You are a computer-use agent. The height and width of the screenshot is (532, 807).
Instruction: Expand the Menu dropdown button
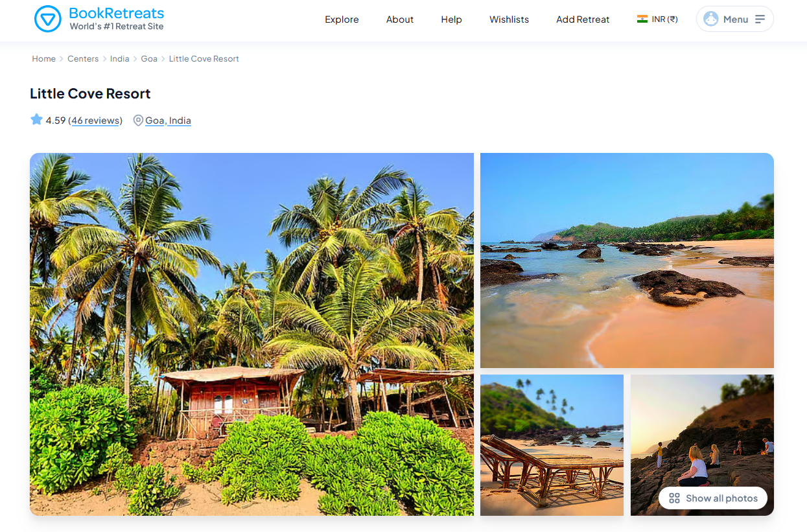(x=735, y=19)
